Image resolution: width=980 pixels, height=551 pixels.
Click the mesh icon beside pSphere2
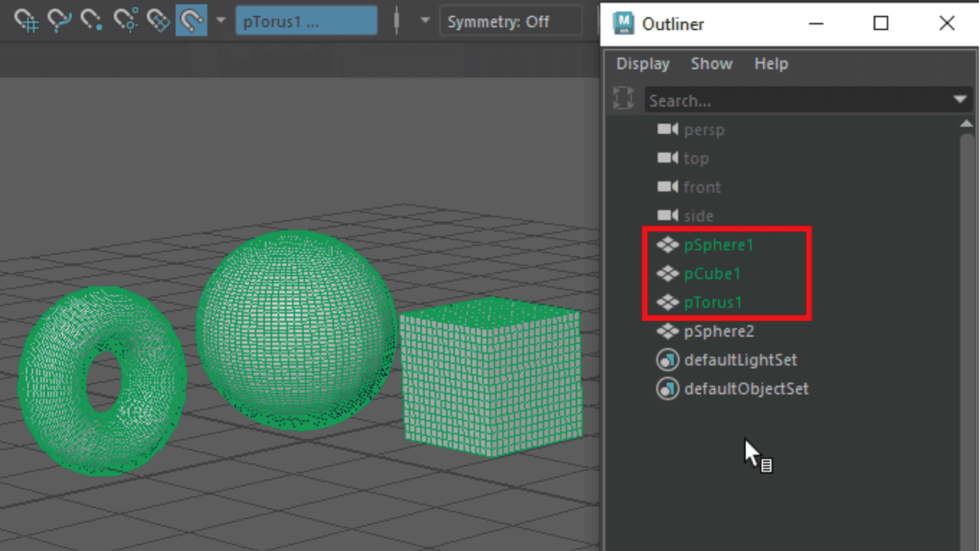click(x=668, y=331)
